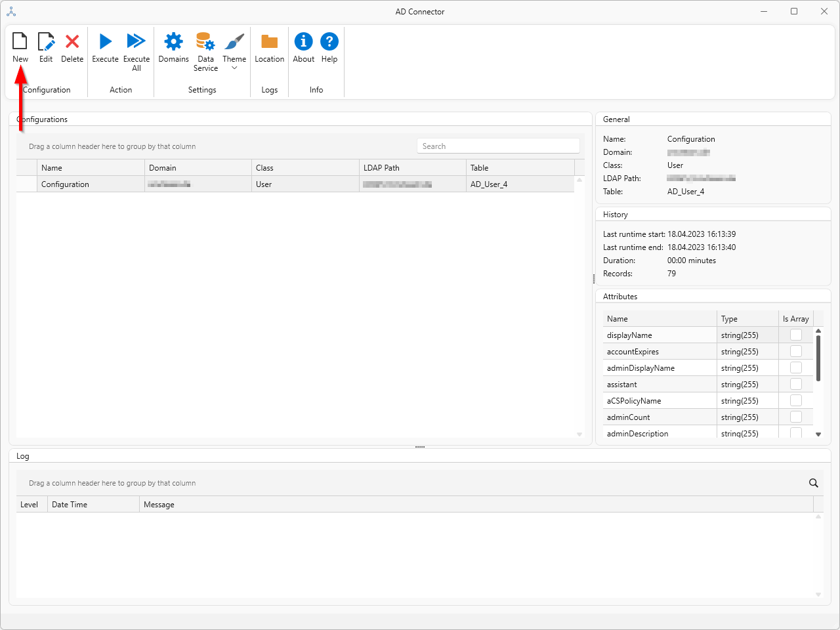
Task: Select the accountExpires attribute row
Action: point(708,351)
